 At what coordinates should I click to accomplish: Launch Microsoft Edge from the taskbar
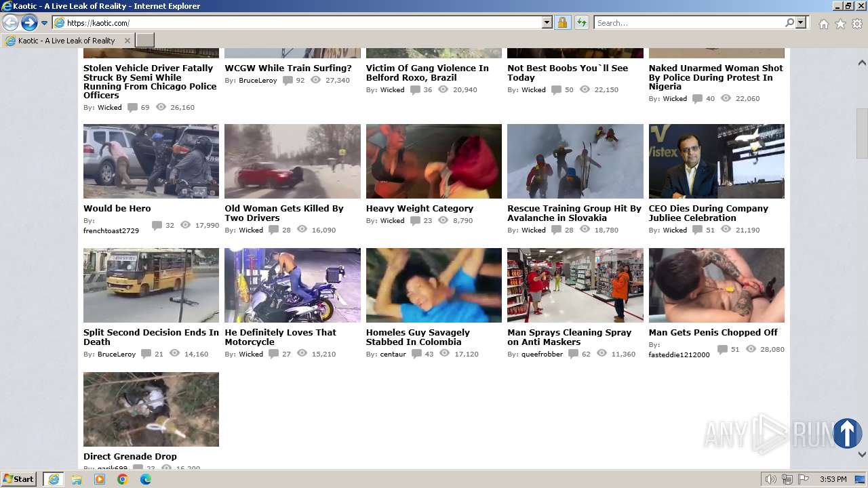pos(145,479)
